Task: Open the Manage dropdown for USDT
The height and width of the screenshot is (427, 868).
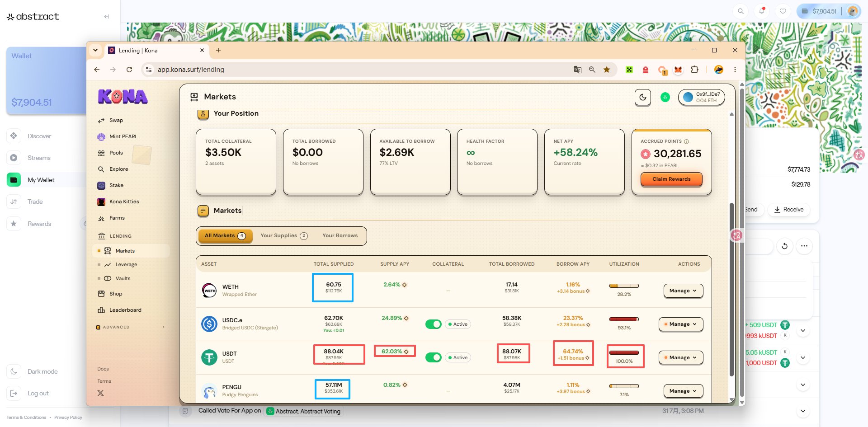Action: click(681, 358)
